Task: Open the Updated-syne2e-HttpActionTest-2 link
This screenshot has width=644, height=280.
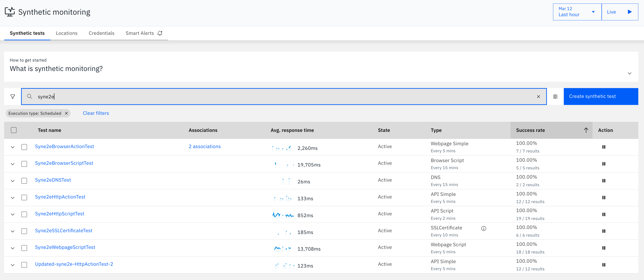Action: tap(74, 264)
